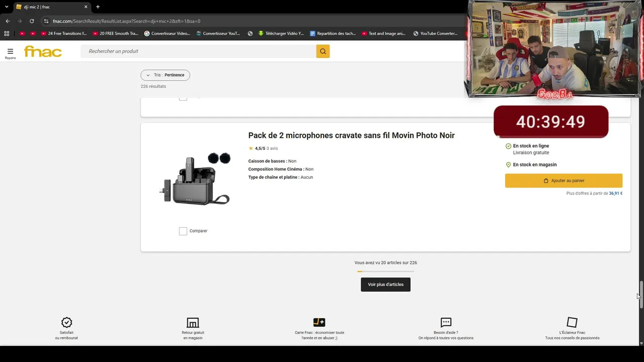Click 'Type de chaîne et platine : Aucun' line
The image size is (644, 362).
coord(280,177)
